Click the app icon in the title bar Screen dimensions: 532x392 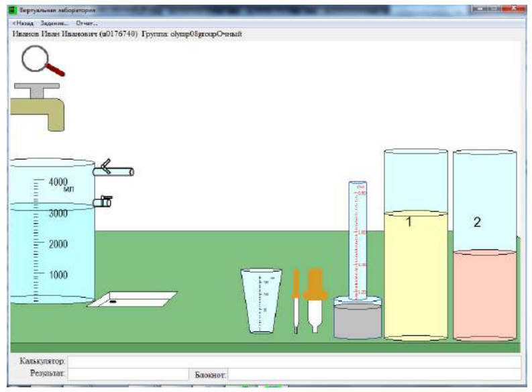click(x=13, y=11)
